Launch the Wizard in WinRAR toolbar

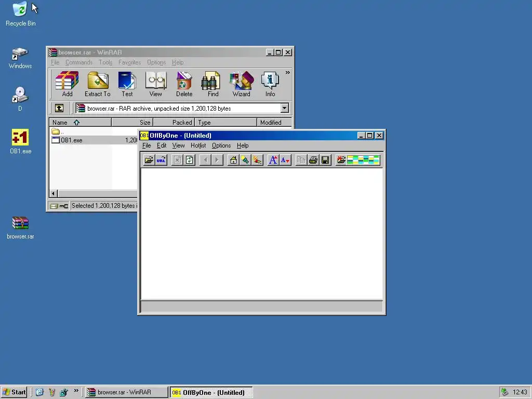(241, 84)
